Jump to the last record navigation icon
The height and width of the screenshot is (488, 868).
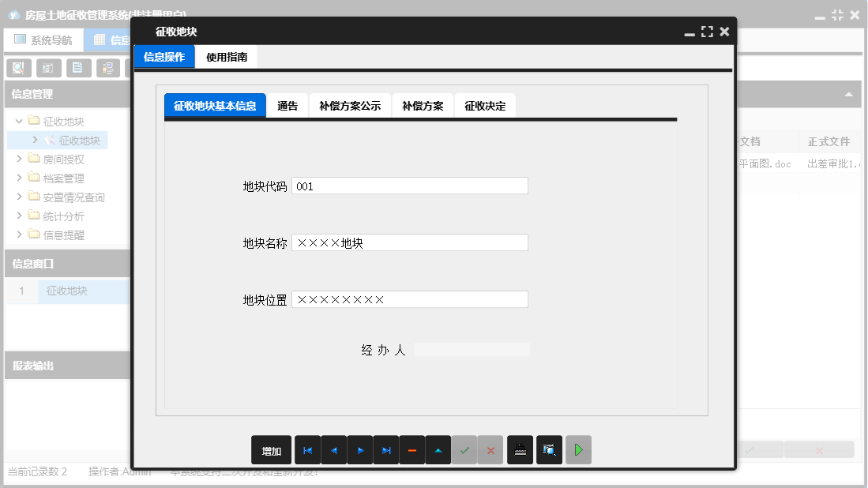point(386,449)
